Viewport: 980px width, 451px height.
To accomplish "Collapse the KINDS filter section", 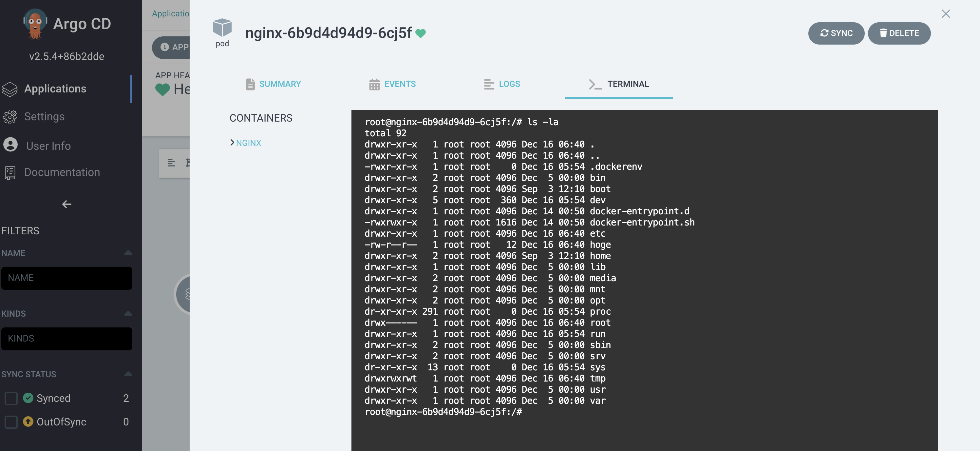I will (x=128, y=313).
